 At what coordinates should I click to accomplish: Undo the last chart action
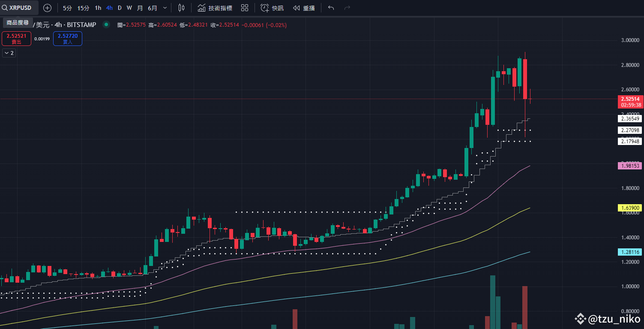331,8
